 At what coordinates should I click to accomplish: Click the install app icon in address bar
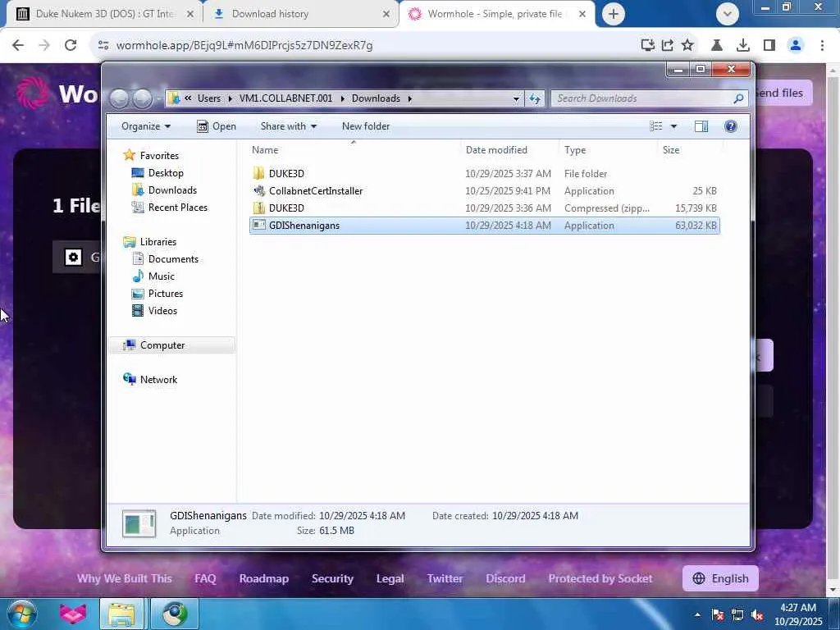click(648, 45)
